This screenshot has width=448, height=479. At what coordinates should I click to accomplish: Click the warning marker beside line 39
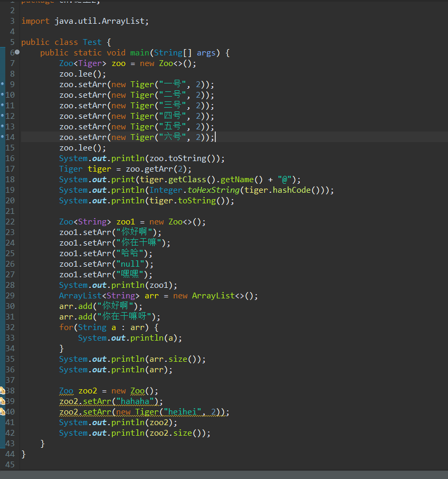(2, 401)
